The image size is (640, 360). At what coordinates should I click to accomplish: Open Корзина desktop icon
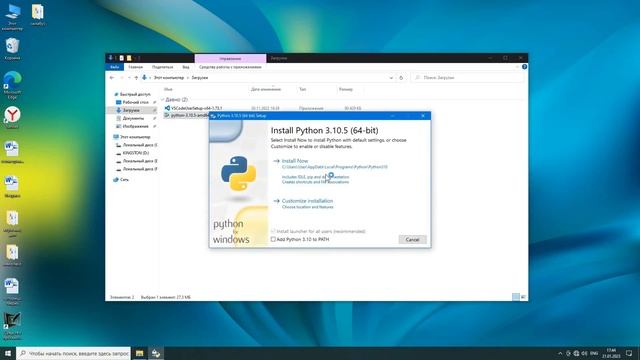[x=12, y=48]
